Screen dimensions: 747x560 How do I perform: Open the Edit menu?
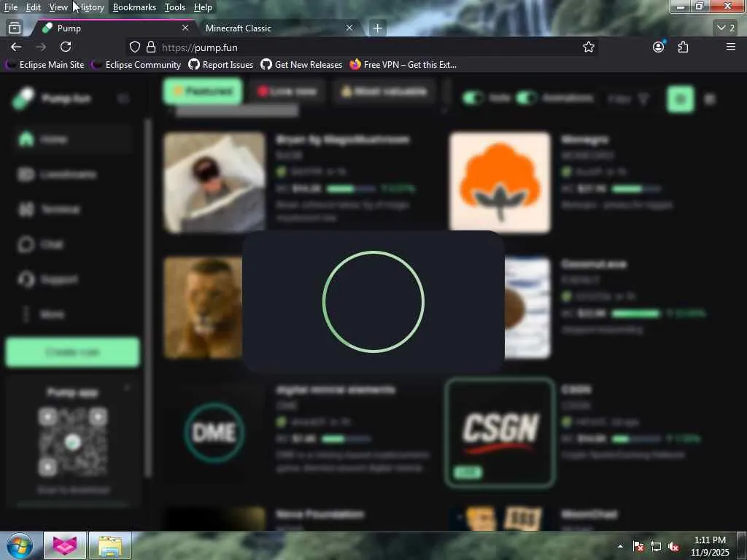click(33, 7)
